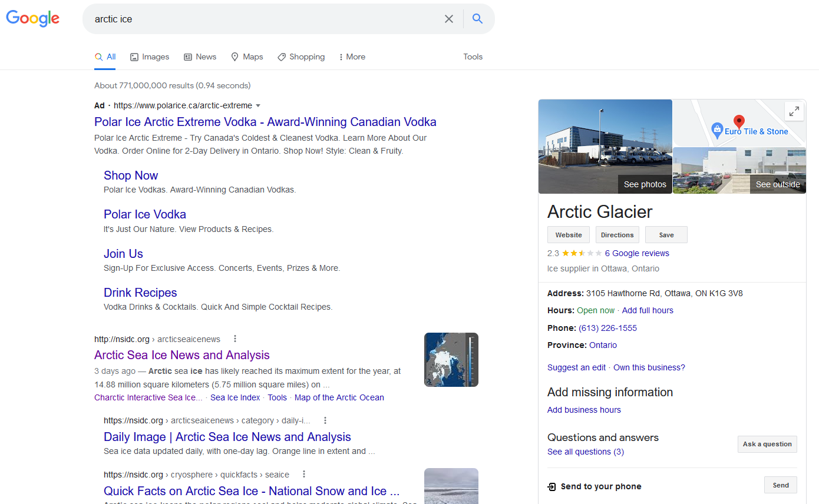The image size is (819, 504).
Task: Click the Directions button
Action: coord(617,235)
